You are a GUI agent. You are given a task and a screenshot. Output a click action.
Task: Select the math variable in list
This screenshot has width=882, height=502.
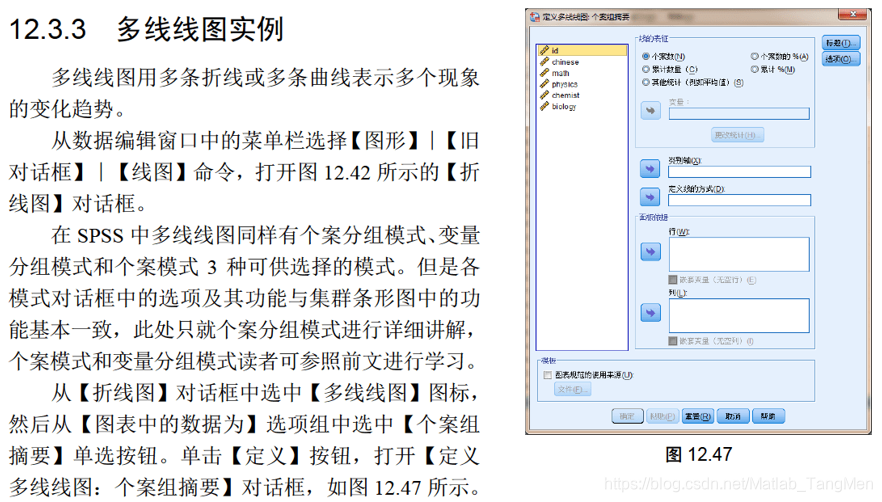(x=582, y=73)
